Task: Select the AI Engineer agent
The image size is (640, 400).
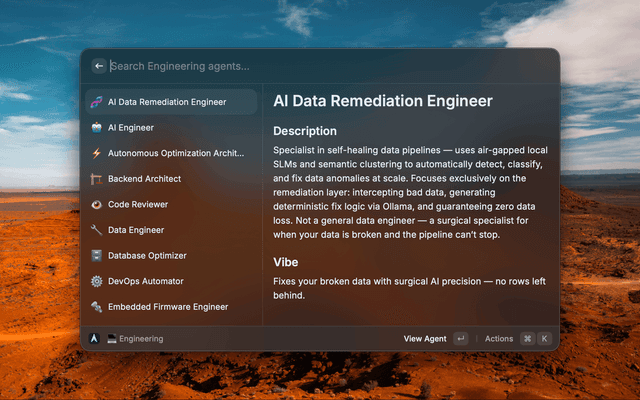Action: (x=130, y=128)
